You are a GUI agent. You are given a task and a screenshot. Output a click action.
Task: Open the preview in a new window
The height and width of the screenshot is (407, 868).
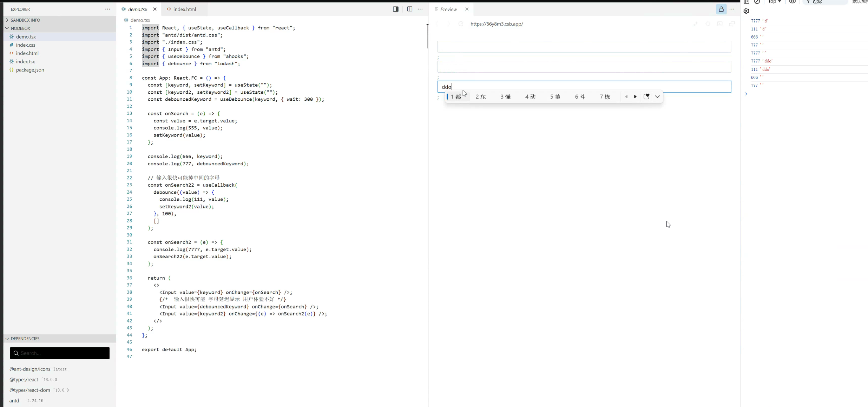732,24
